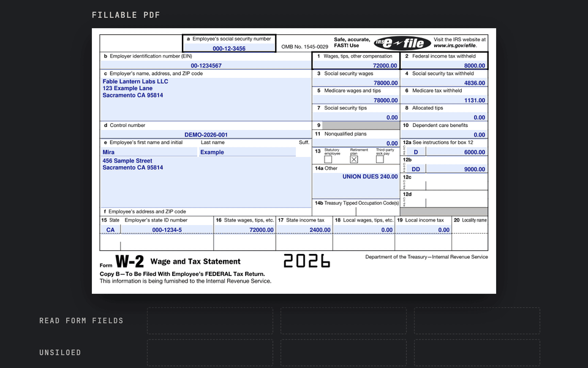Click the www.irs.gov/efile website text
This screenshot has height=368, width=588.
[x=455, y=45]
